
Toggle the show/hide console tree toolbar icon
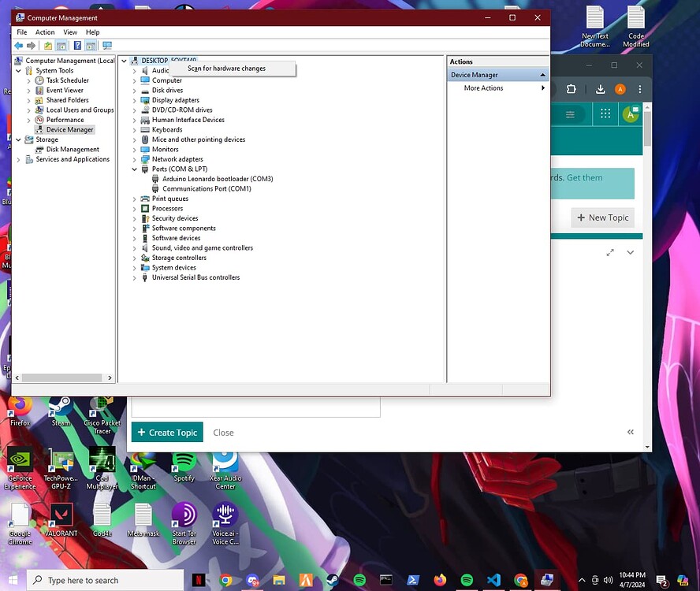pos(61,45)
